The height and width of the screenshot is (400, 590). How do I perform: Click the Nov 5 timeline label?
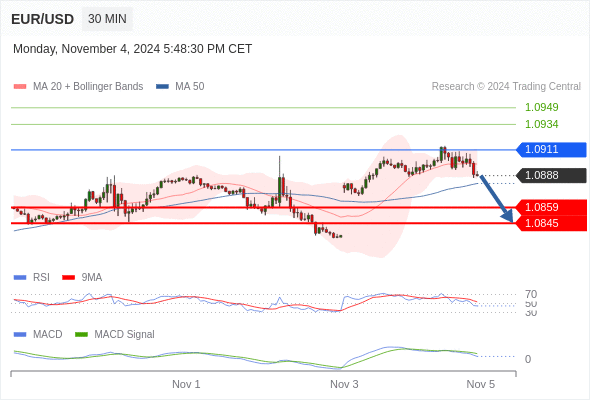click(481, 384)
